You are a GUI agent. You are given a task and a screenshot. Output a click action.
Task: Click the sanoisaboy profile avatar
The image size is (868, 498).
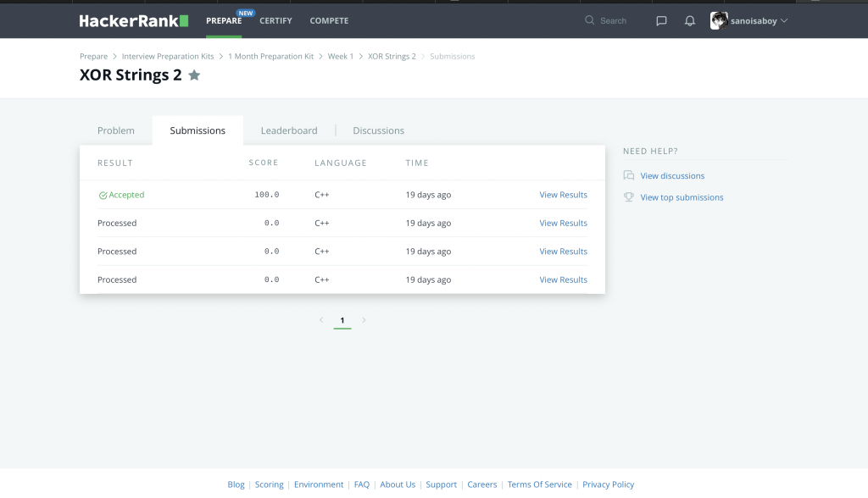tap(719, 21)
